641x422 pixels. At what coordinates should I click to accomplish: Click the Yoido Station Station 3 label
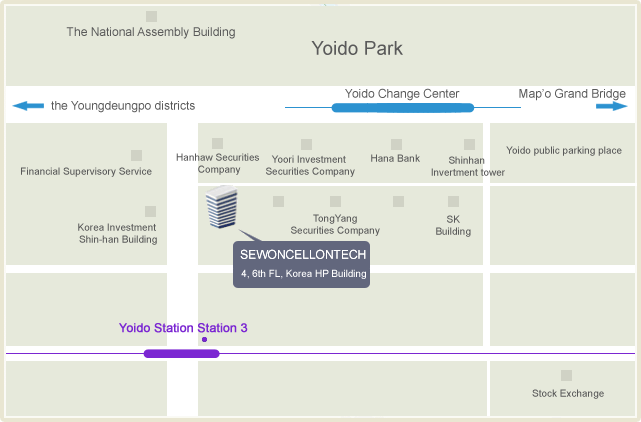(x=183, y=328)
